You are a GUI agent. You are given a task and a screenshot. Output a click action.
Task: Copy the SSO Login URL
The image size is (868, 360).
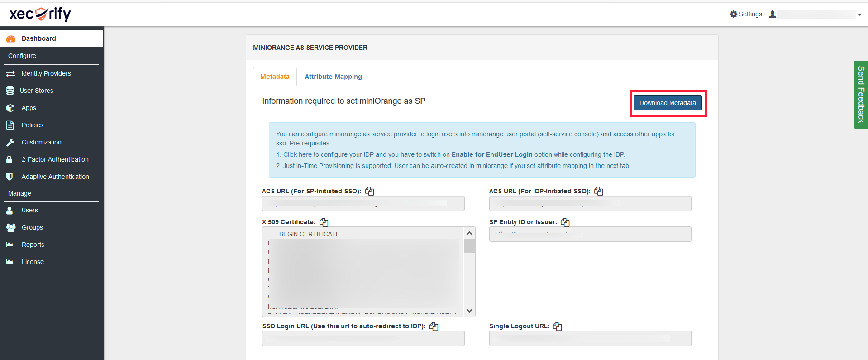[x=434, y=326]
